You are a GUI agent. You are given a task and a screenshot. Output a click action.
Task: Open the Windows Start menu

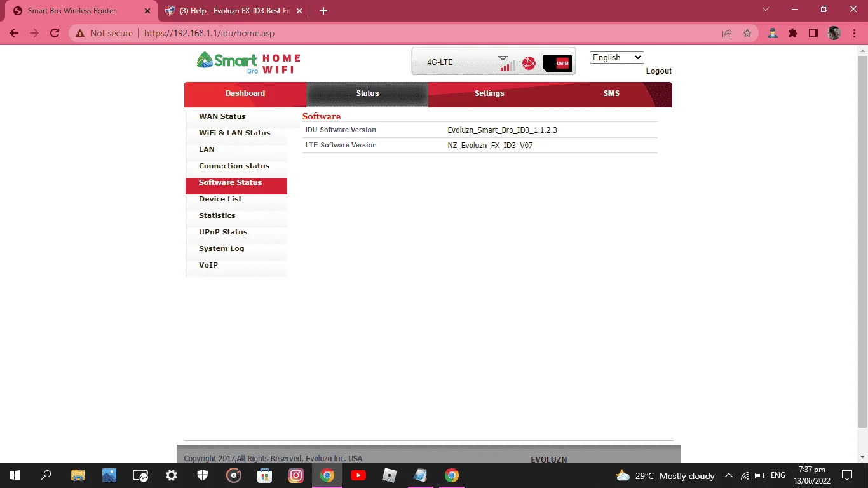click(15, 475)
